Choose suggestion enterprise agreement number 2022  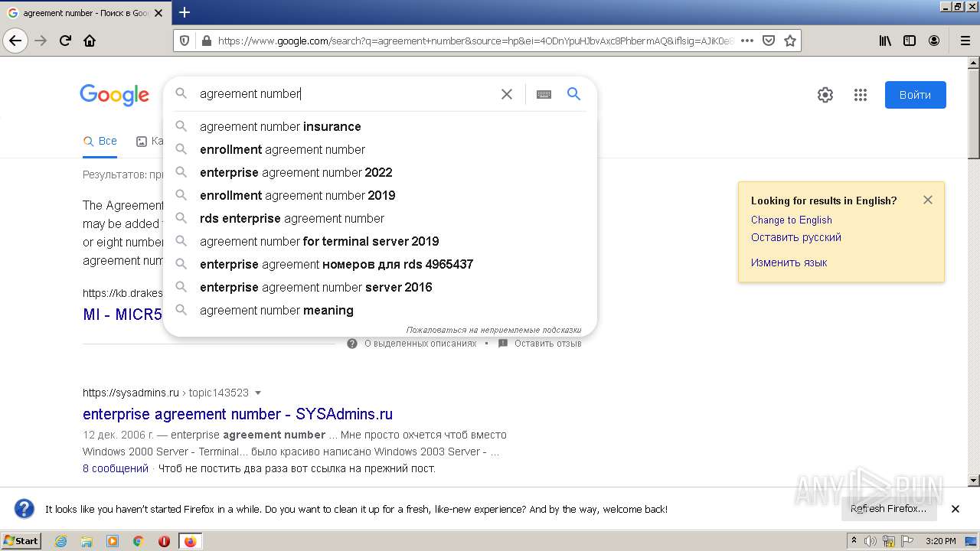coord(380,172)
